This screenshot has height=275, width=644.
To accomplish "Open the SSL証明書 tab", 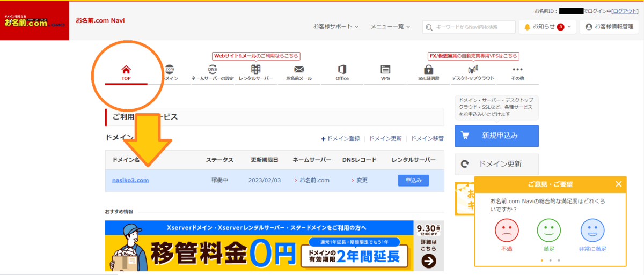I will point(428,73).
